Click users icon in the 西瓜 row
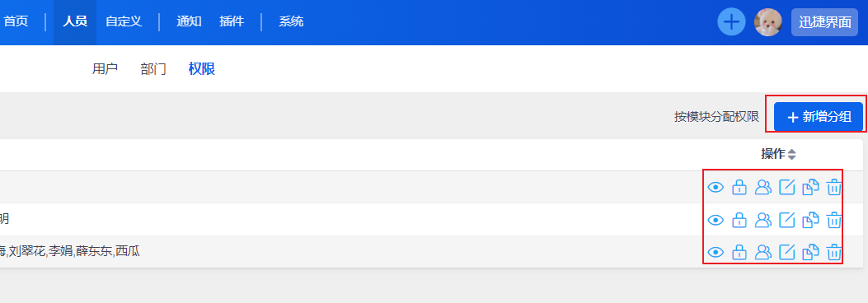868x303 pixels. [762, 253]
